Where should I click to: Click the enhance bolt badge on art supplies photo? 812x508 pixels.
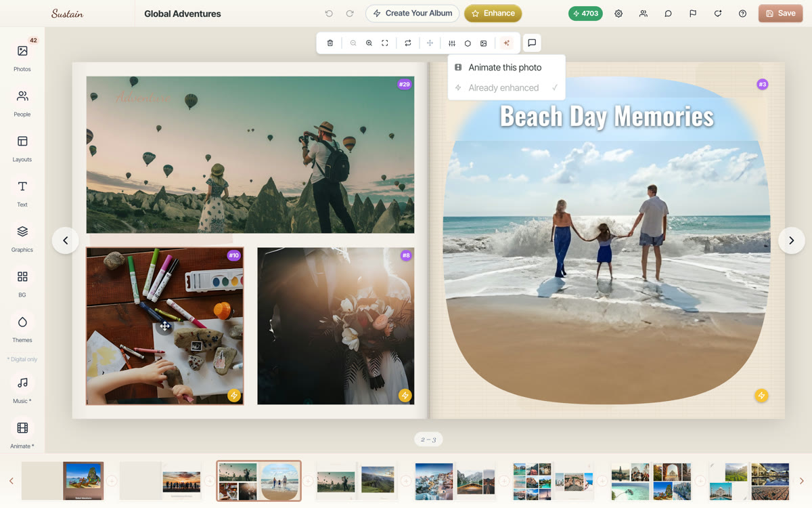(x=234, y=396)
